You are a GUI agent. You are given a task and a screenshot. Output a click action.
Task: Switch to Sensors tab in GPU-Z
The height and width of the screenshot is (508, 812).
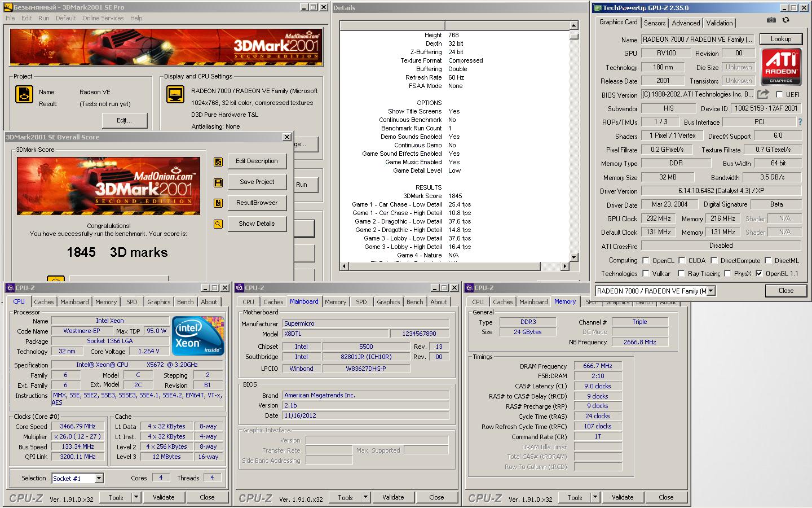click(x=655, y=23)
